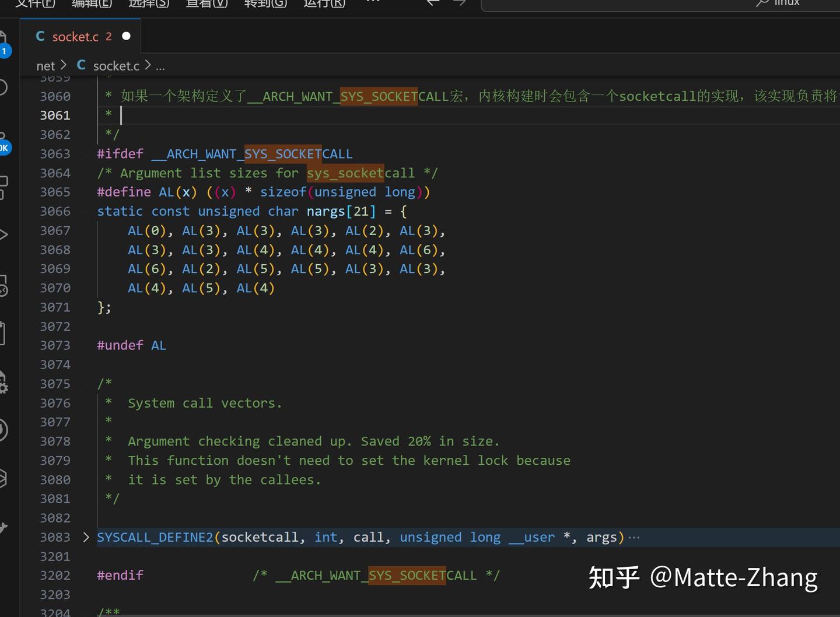This screenshot has height=617, width=840.
Task: Click the C language icon on the socket.c tab
Action: point(40,36)
